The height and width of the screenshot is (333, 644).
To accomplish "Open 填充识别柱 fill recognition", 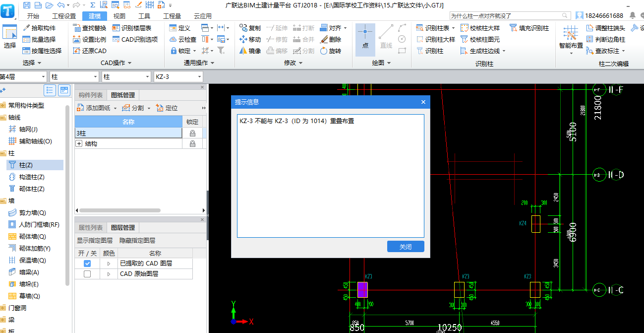I will point(529,28).
